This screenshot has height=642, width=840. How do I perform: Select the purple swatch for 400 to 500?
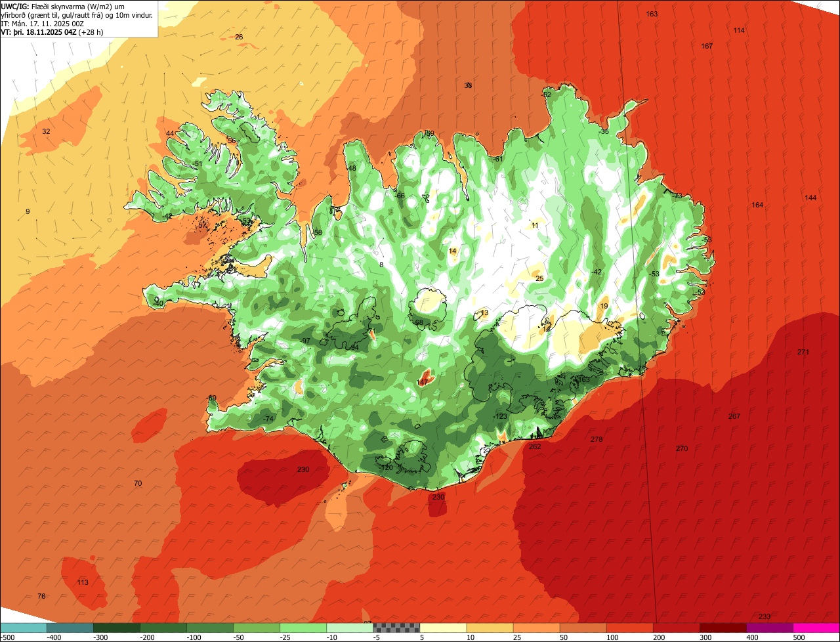[768, 628]
